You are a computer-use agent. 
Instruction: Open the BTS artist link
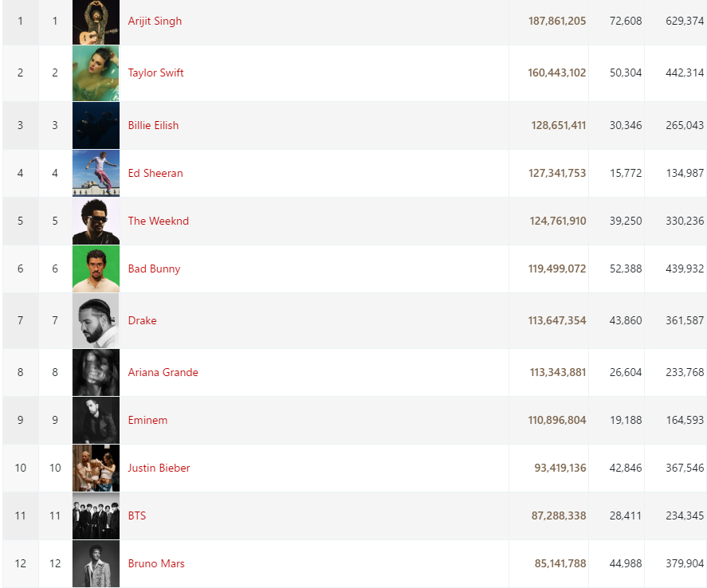pos(137,515)
